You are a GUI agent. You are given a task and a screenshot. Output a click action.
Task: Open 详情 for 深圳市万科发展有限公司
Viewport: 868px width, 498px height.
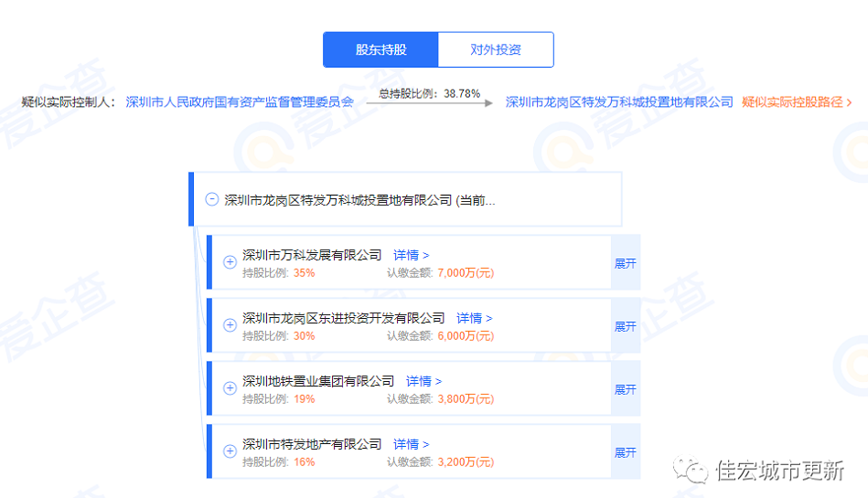pos(411,255)
